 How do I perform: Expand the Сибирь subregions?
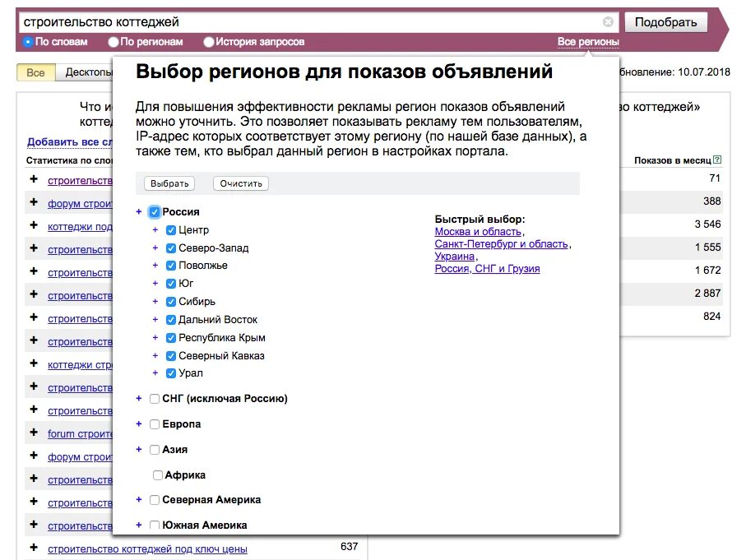coord(155,301)
